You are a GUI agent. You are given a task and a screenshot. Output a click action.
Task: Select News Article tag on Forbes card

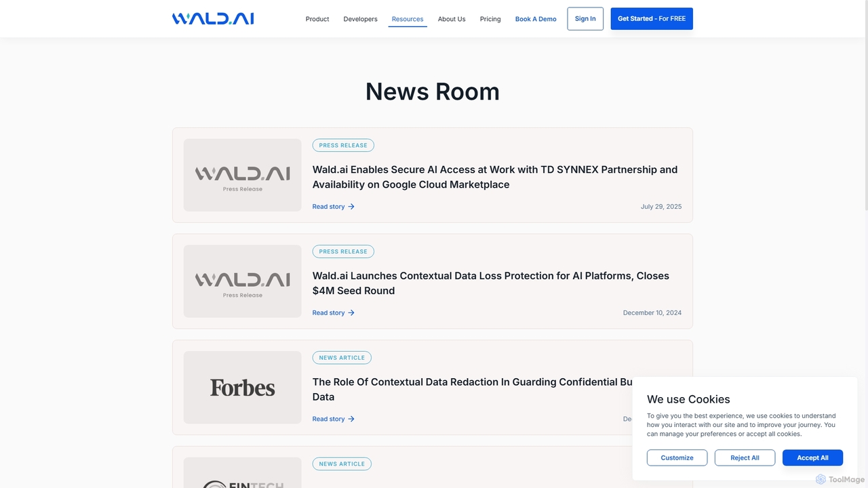(x=342, y=358)
